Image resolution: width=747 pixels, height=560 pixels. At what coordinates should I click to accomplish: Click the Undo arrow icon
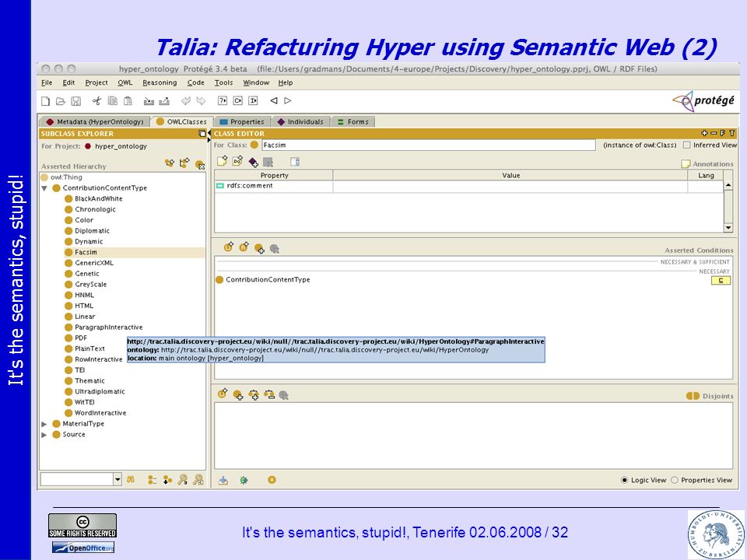click(x=186, y=101)
